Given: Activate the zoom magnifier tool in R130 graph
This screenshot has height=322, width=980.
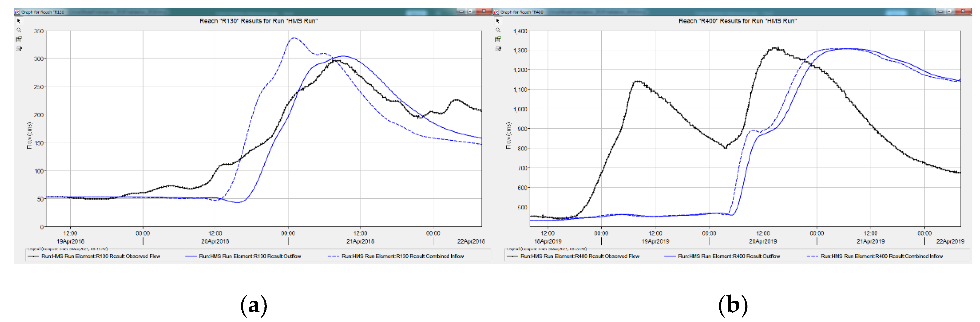Looking at the screenshot, I should click(x=19, y=30).
